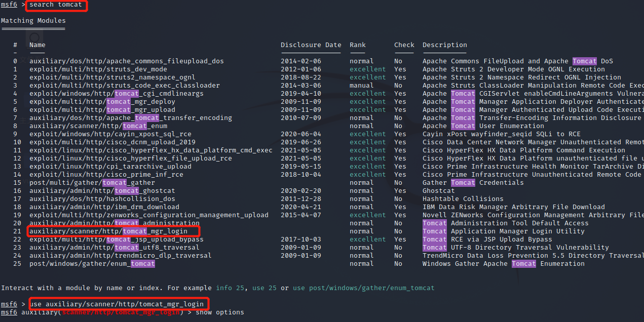Click the Disclosure Date column header

[x=311, y=45]
